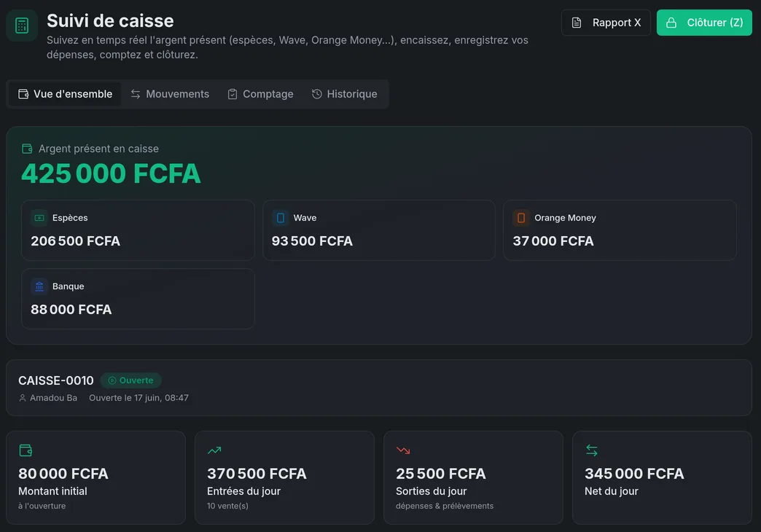Click the Orange Money label
The image size is (761, 532).
(565, 218)
